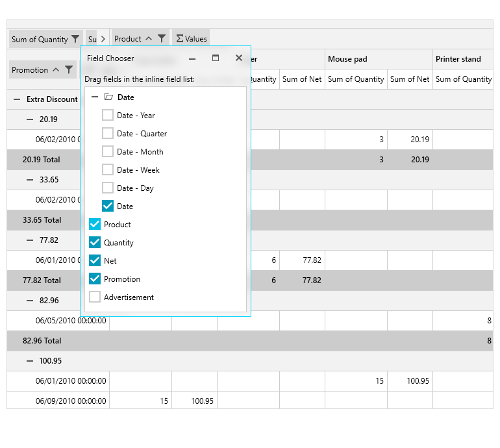Toggle sort arrow on Product field

[149, 39]
